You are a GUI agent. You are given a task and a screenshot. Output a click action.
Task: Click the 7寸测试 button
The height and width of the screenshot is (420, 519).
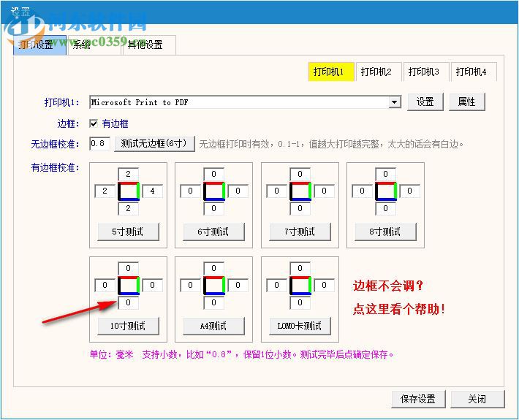pos(300,232)
